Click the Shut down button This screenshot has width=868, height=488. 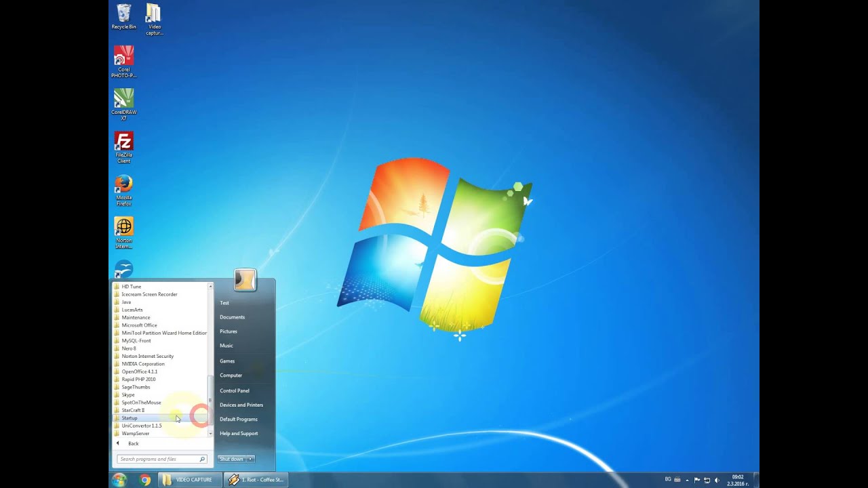(x=232, y=459)
